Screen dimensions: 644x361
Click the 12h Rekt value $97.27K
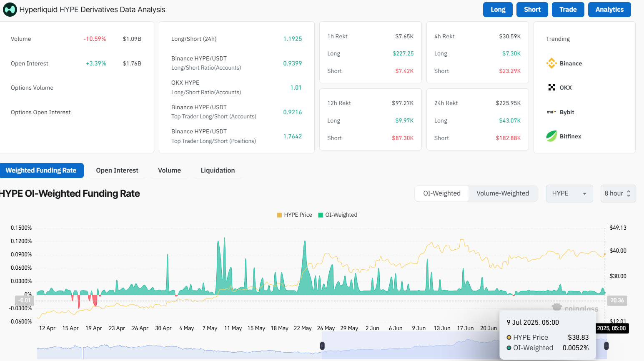[x=403, y=103]
